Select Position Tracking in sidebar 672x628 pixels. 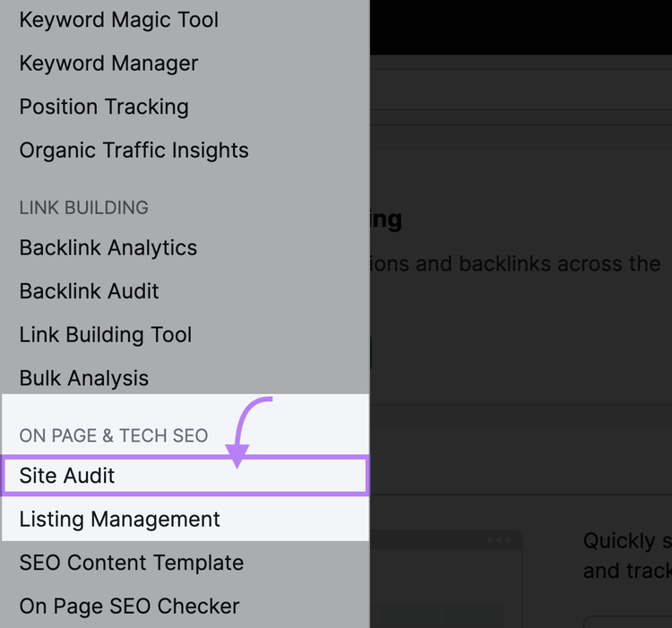click(x=104, y=107)
